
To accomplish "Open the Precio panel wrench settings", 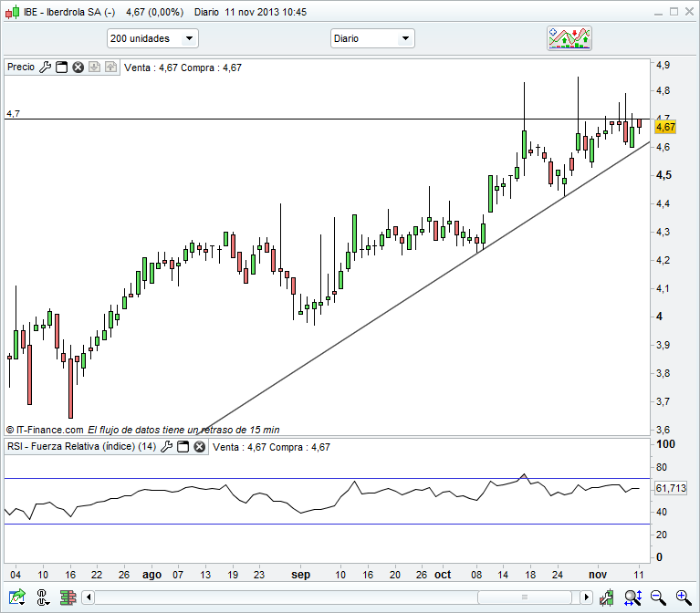I will [46, 67].
